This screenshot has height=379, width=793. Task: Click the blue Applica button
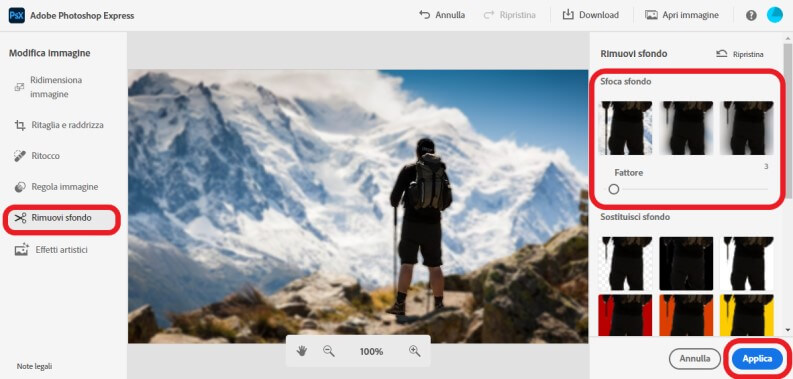point(757,359)
